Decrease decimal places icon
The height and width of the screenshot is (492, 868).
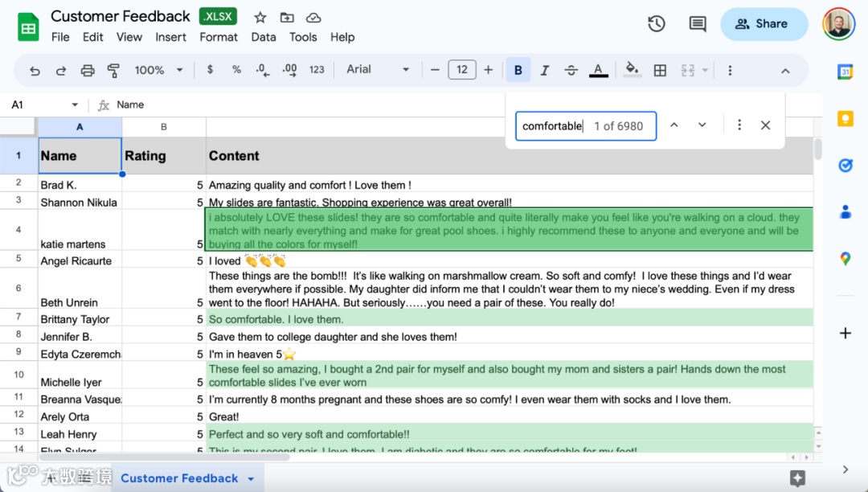pyautogui.click(x=263, y=70)
